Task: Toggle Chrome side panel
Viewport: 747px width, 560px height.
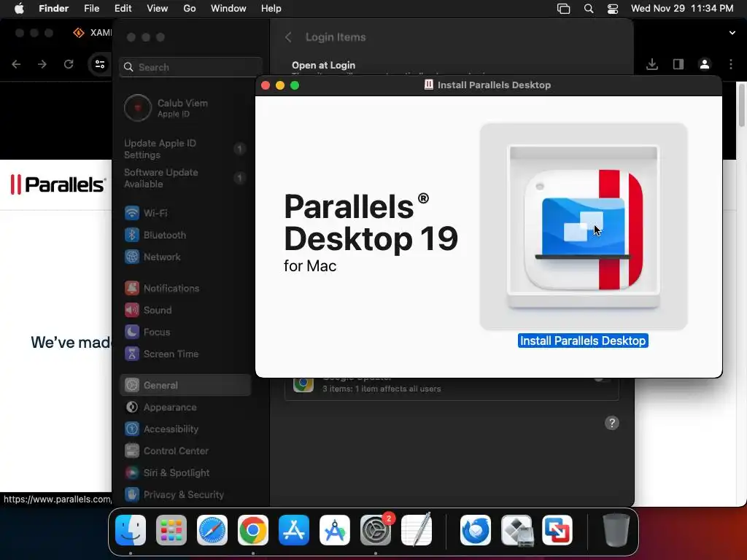Action: [678, 64]
